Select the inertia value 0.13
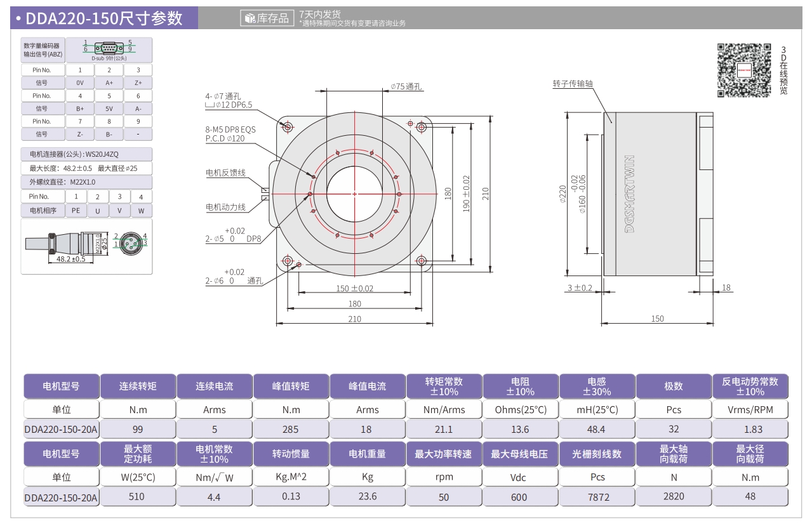 [x=291, y=497]
